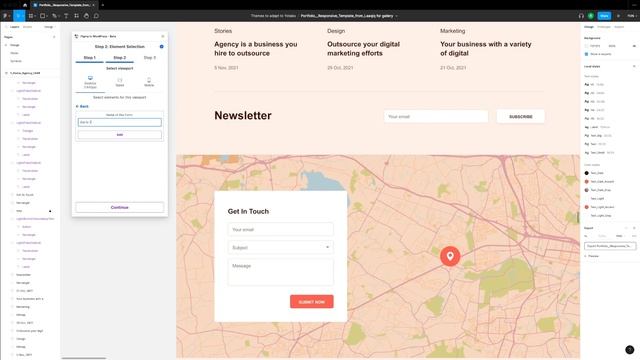Choose the Mobile viewport icon
The image size is (640, 360).
(149, 80)
